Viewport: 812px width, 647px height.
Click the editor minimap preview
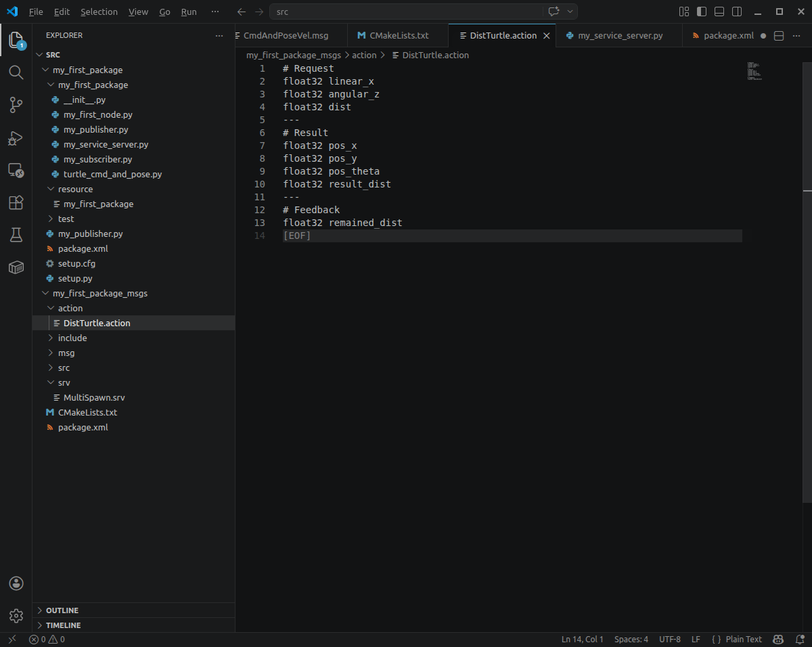[754, 71]
